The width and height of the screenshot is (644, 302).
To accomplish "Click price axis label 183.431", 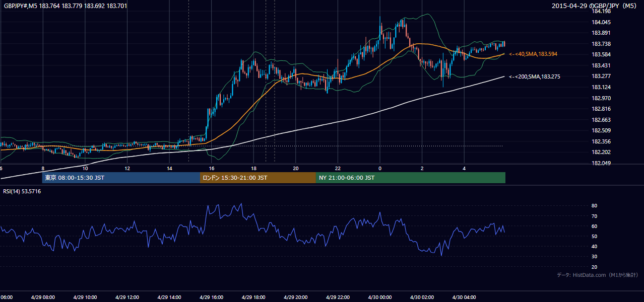I will 601,65.
